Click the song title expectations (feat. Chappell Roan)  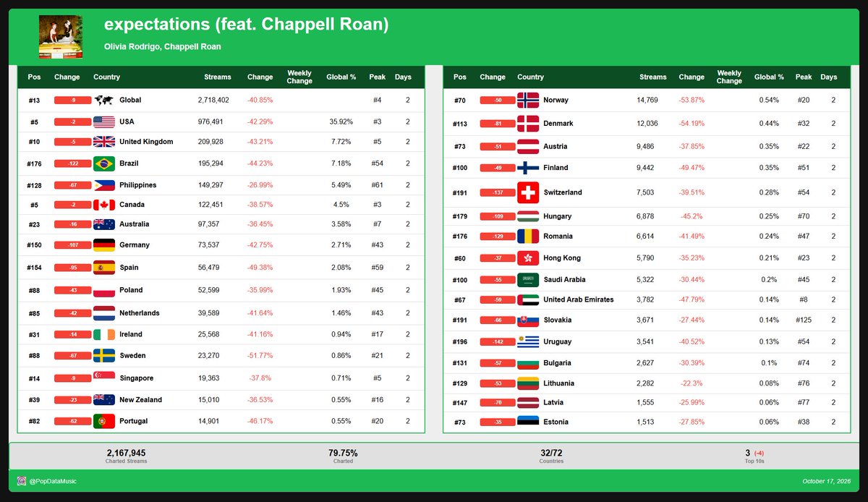(x=247, y=25)
